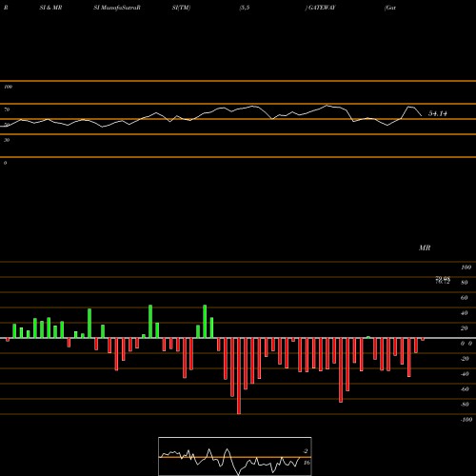Click the MR axis label '20'
Viewport: 476px width, 476px height.
[x=465, y=328]
